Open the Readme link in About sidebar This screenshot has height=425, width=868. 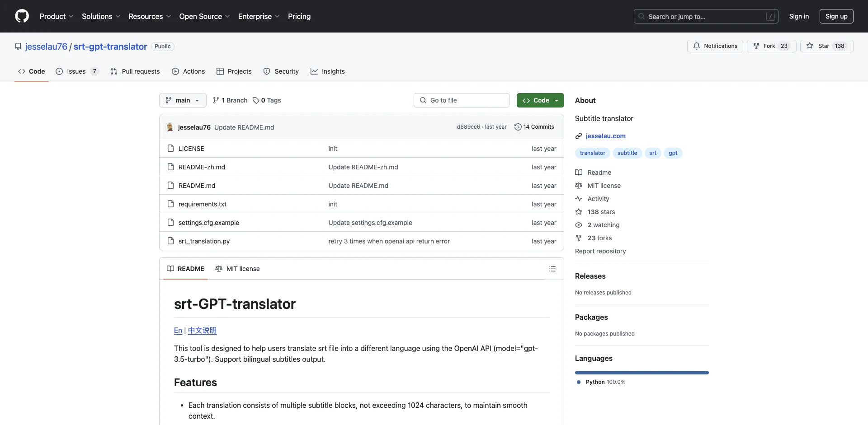[x=593, y=173]
